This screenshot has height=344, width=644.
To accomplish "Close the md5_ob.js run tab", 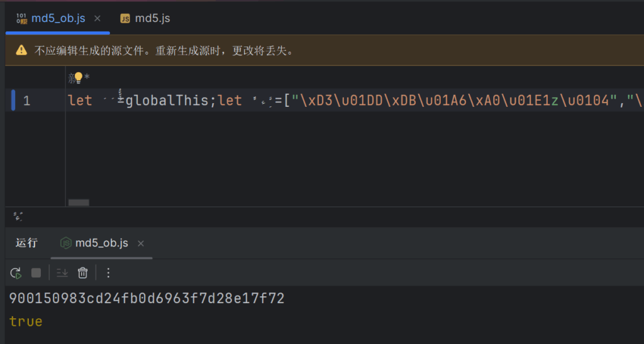I will [141, 243].
